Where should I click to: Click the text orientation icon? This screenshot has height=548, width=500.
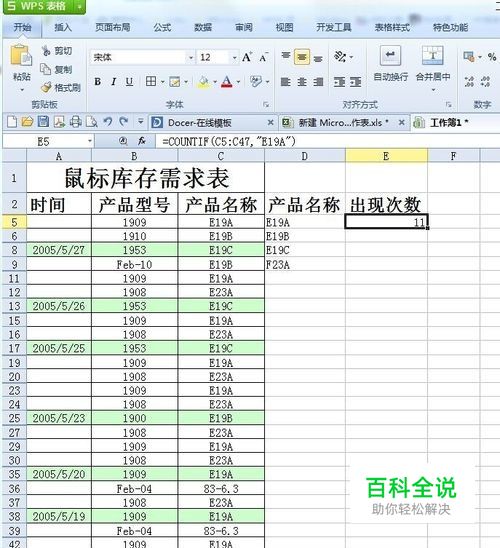[340, 56]
